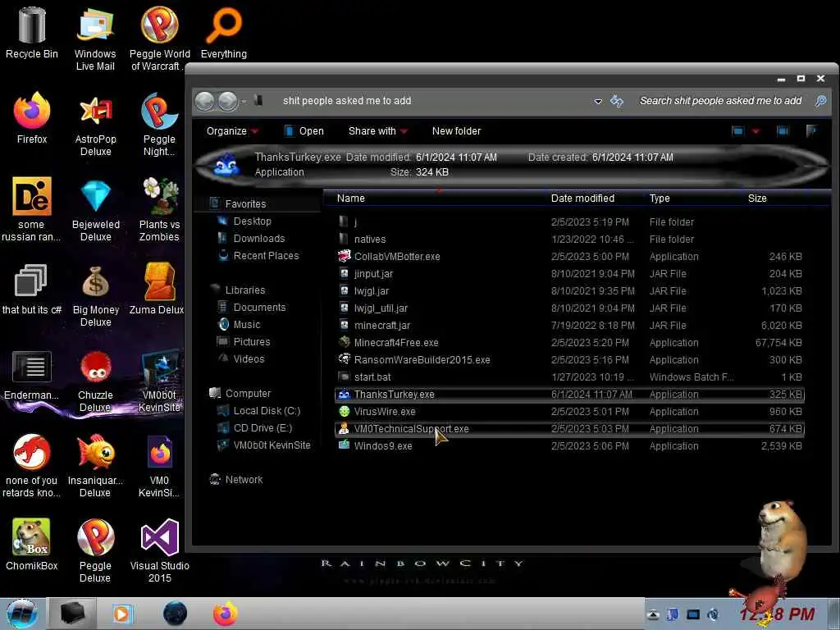Select RansomWareBuilder2015.exe file
The width and height of the screenshot is (840, 630).
[x=569, y=360]
